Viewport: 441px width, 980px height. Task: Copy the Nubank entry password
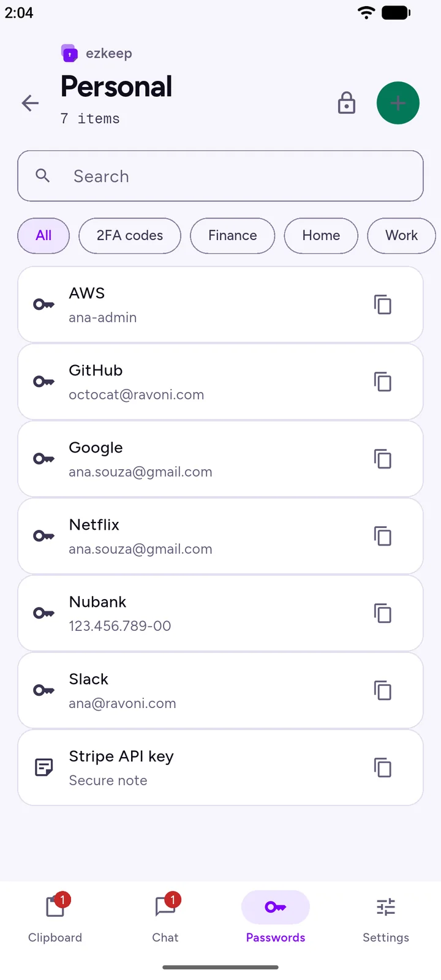tap(383, 613)
